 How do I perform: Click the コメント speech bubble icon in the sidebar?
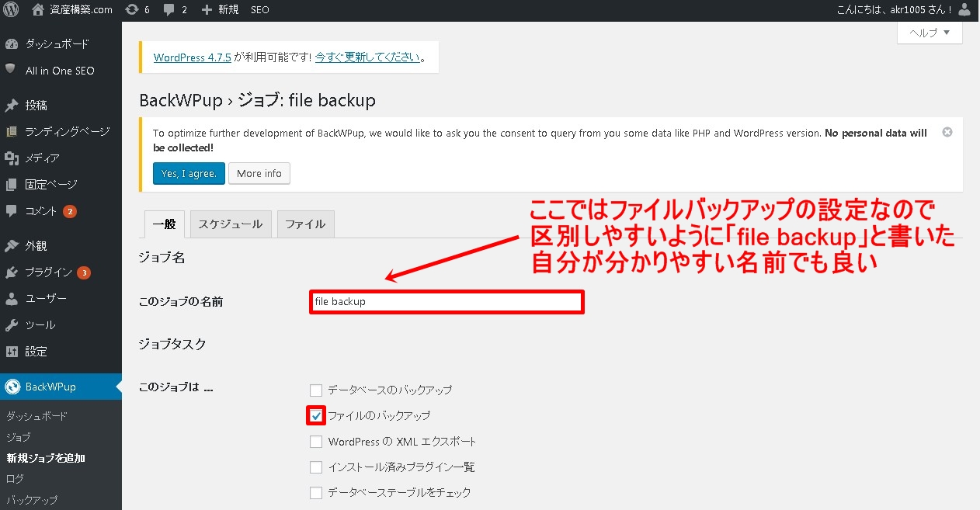pos(11,211)
